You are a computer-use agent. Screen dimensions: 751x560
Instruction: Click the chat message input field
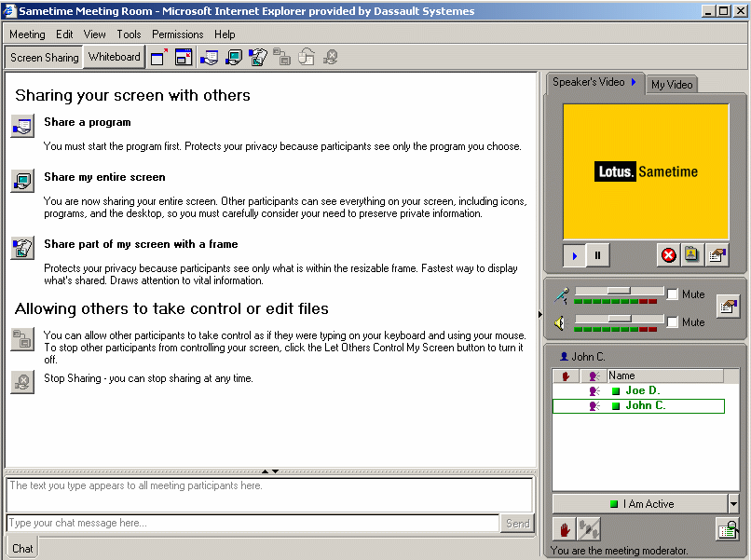253,523
